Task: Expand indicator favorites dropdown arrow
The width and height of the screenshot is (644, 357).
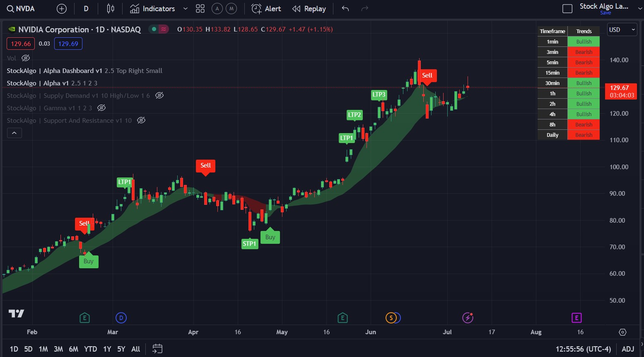Action: [186, 9]
